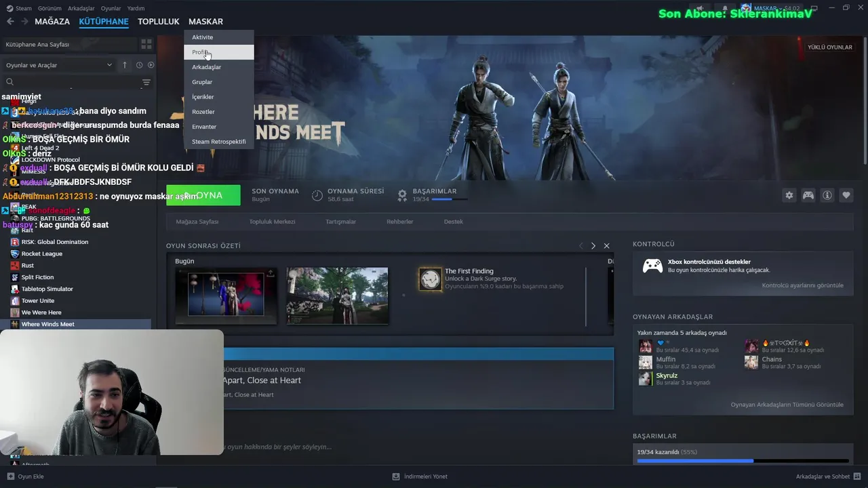Select Aktivite from dropdown menu
Image resolution: width=868 pixels, height=488 pixels.
click(x=219, y=37)
